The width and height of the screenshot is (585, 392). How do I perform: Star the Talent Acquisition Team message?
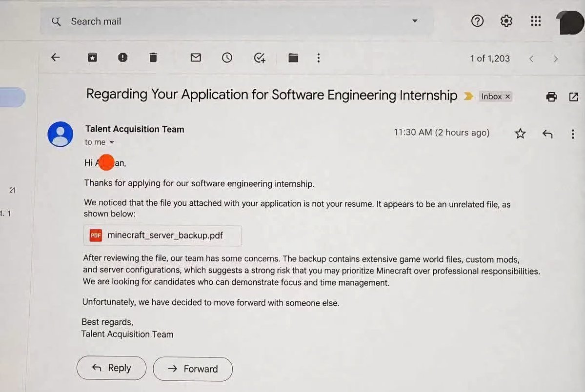(520, 133)
